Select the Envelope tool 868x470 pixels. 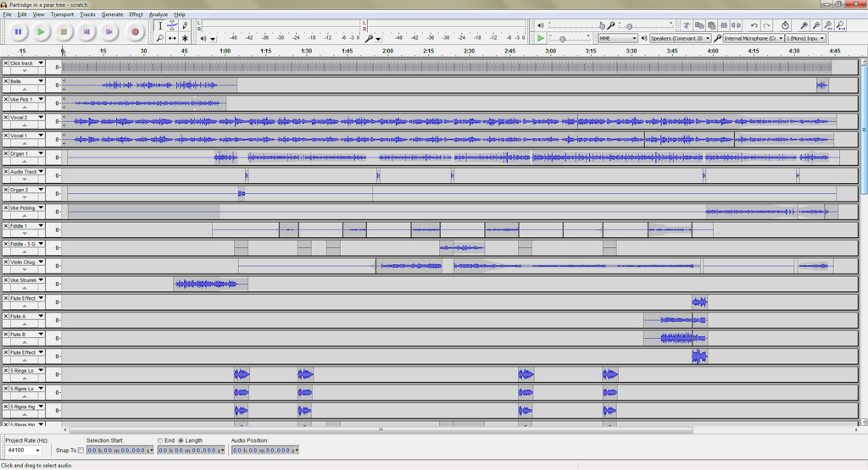(172, 25)
